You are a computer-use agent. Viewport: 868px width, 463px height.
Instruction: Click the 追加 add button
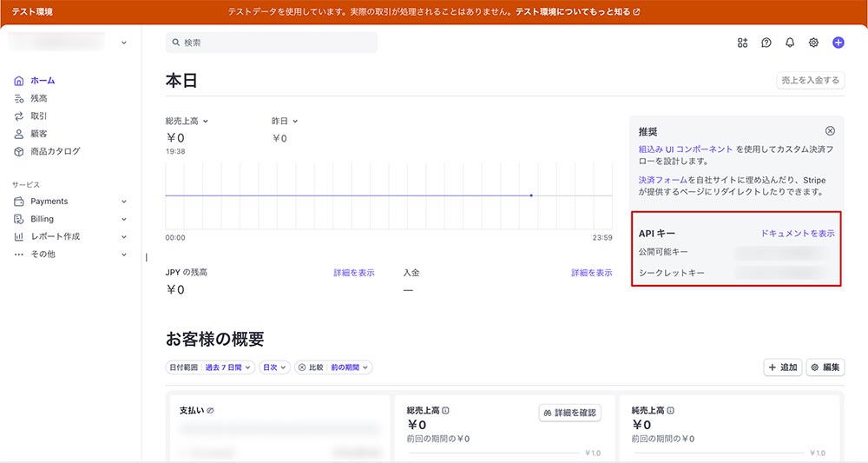click(x=783, y=367)
